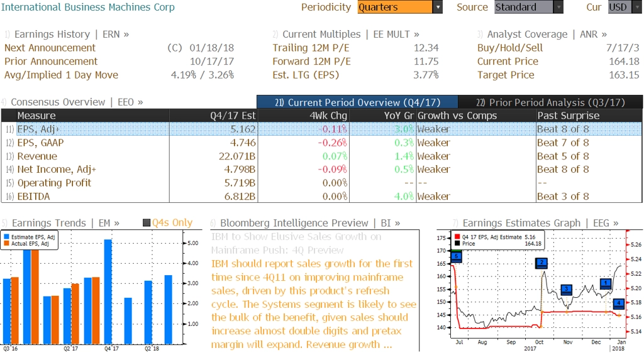Open the Earnings Trends EM link
This screenshot has width=644, height=353.
tap(65, 223)
